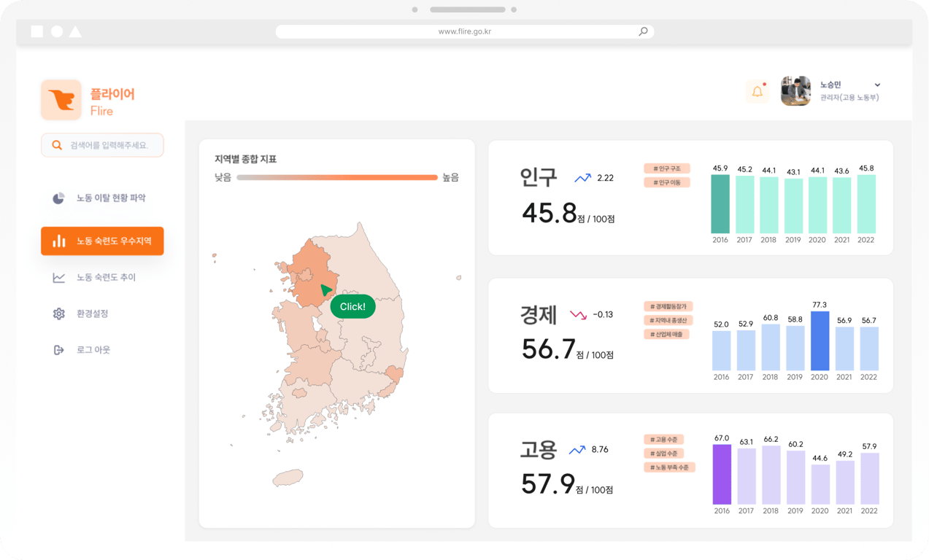Click the 지역별 종합 지표 heading

[x=245, y=159]
